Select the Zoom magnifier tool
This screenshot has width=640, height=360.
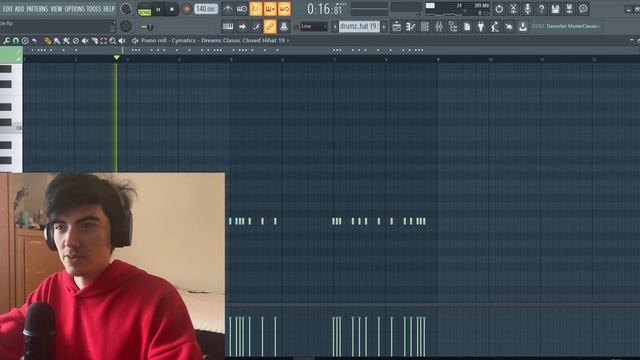tap(113, 40)
